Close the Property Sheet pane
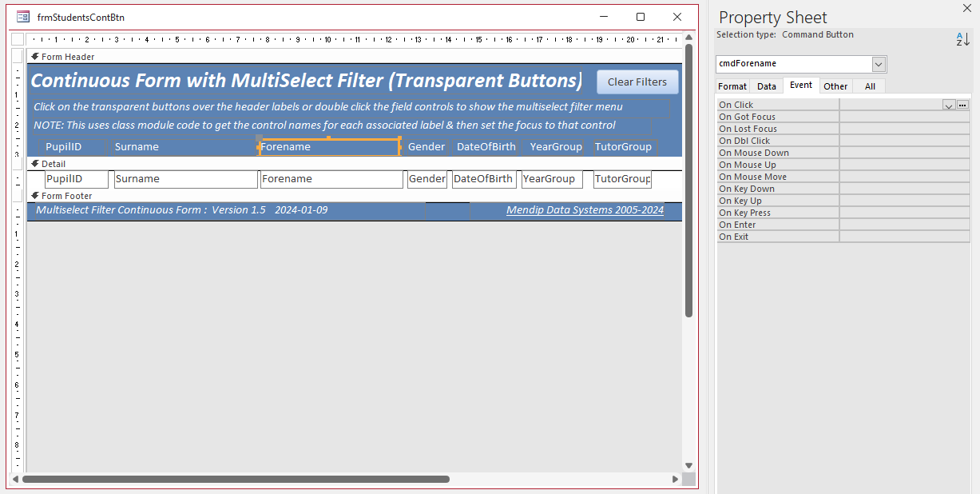 966,8
